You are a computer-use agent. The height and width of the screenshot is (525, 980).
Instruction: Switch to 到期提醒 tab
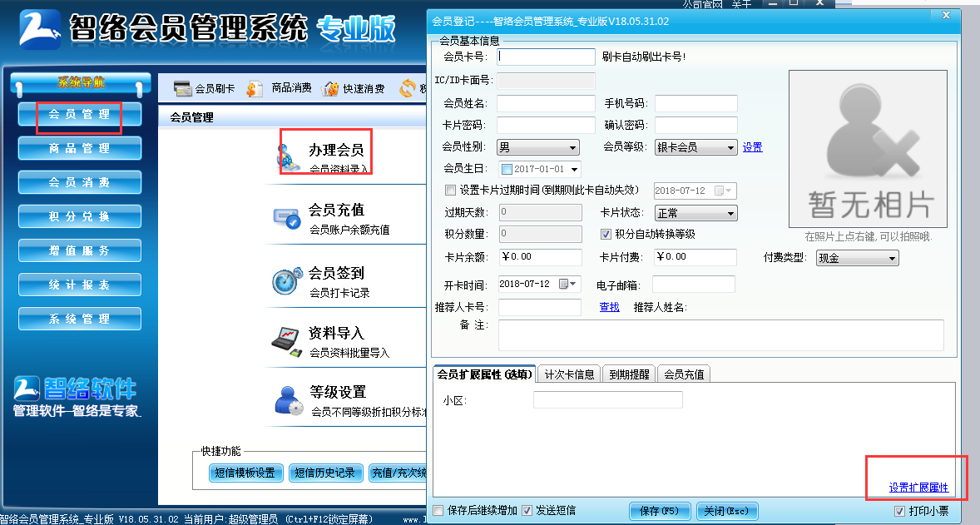pyautogui.click(x=629, y=374)
